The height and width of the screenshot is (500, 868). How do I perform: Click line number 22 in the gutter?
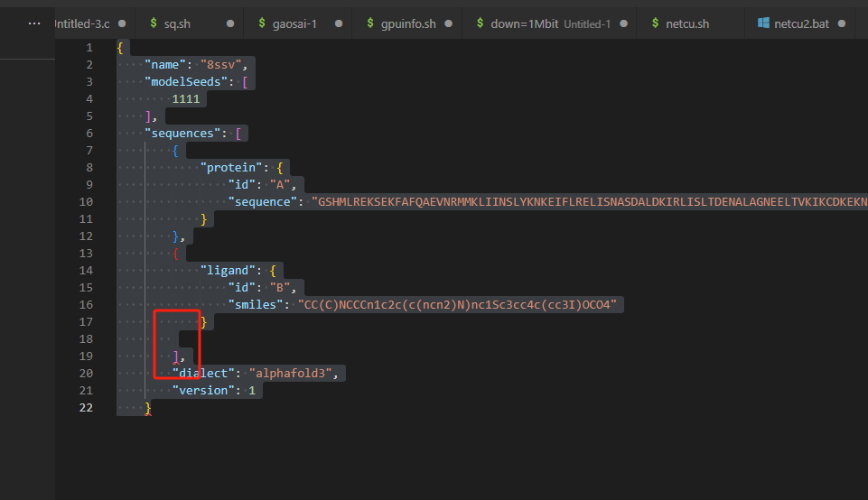(x=86, y=408)
